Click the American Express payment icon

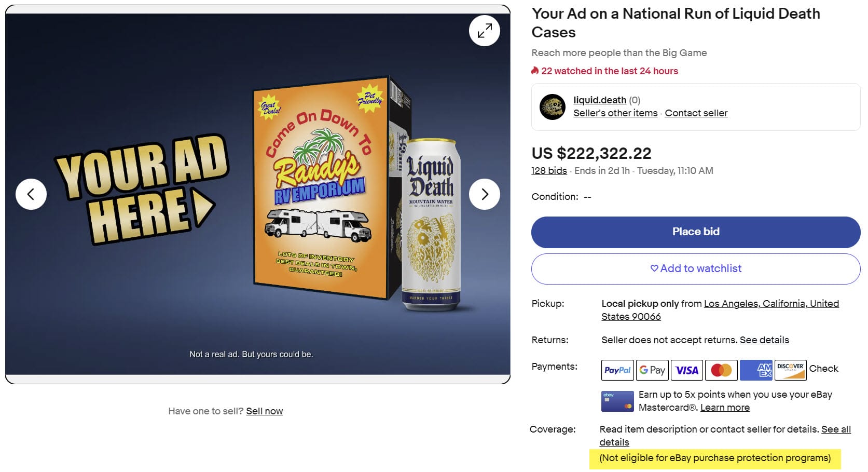click(x=756, y=370)
